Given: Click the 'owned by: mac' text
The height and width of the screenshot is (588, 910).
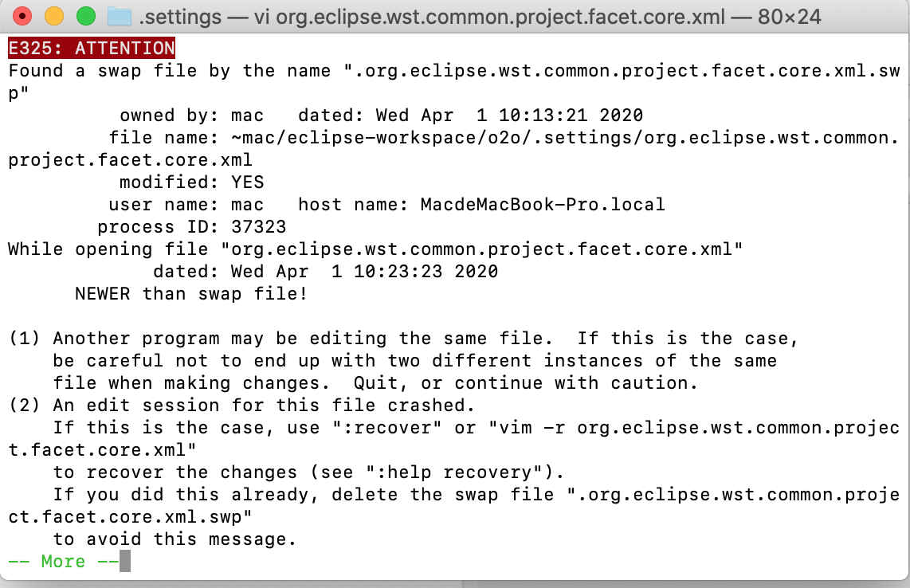Looking at the screenshot, I should pos(191,116).
